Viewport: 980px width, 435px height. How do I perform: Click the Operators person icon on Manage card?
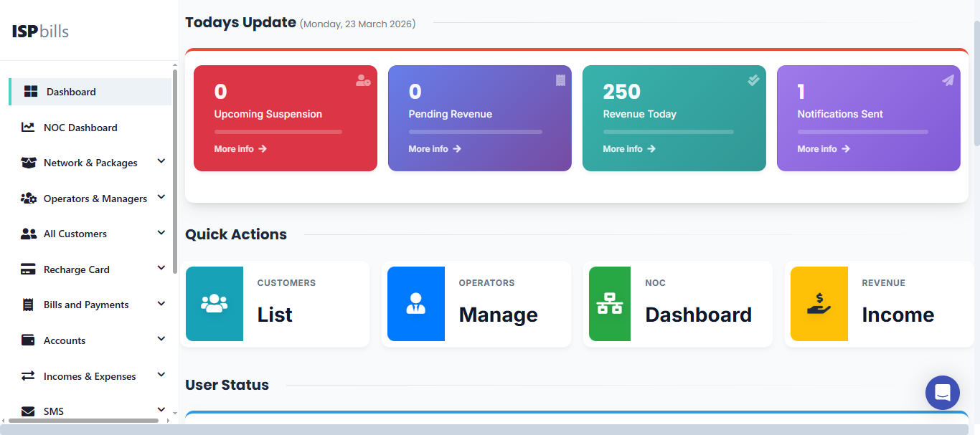[x=415, y=304]
